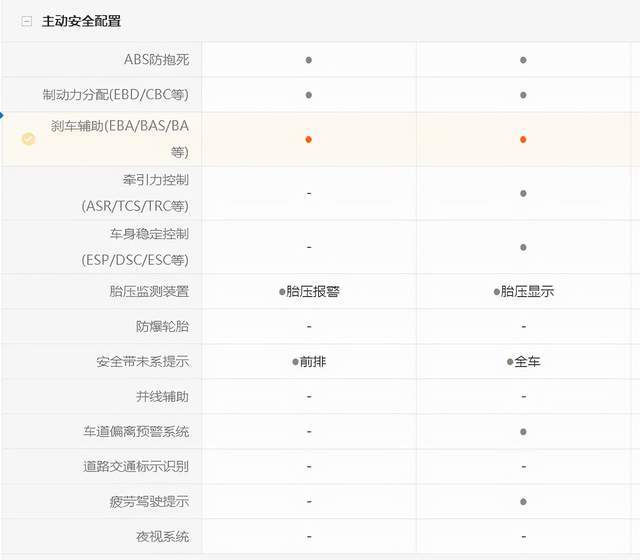
Task: Click the 主动安全配置 section heading
Action: (81, 21)
